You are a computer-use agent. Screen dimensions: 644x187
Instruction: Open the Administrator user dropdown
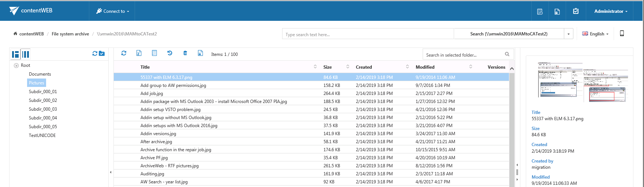(x=610, y=11)
